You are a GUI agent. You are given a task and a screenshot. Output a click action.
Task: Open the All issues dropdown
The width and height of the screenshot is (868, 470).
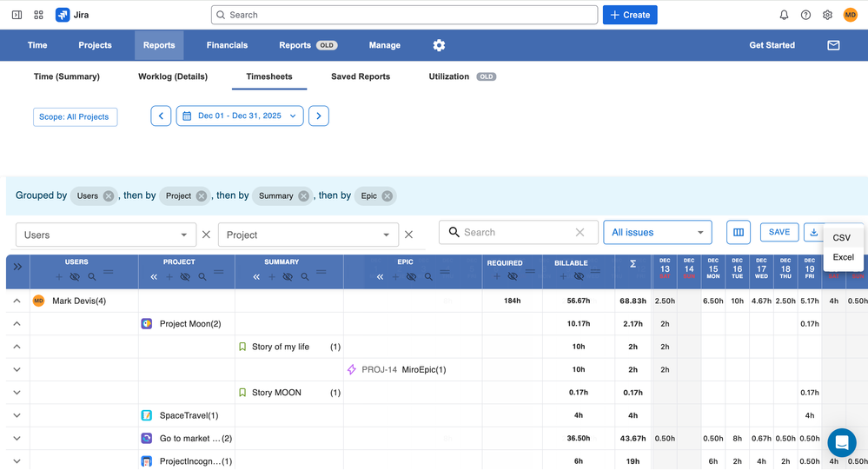657,233
